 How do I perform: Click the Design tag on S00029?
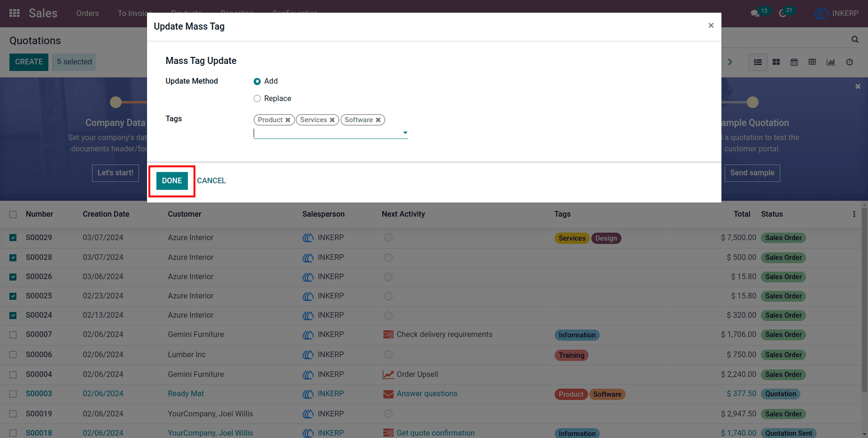606,238
